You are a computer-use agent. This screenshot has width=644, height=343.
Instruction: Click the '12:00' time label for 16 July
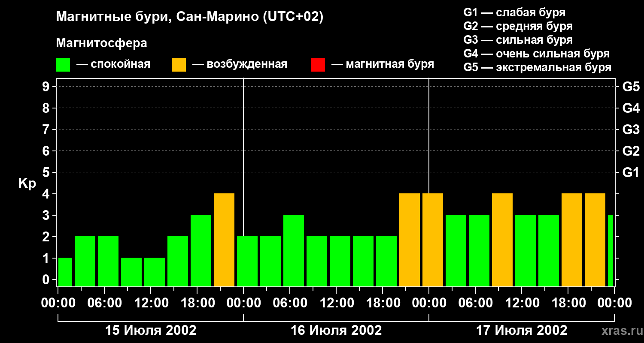(x=336, y=303)
